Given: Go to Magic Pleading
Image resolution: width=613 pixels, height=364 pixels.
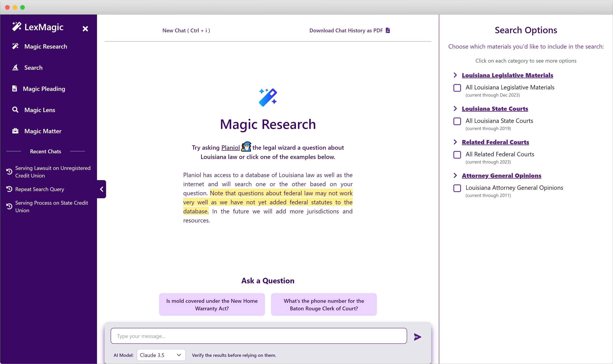Looking at the screenshot, I should (x=44, y=89).
